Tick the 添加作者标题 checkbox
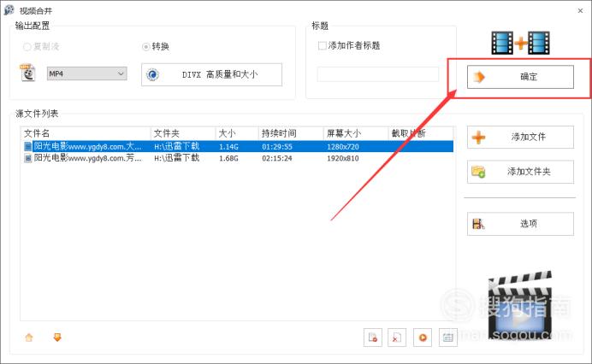 (322, 45)
